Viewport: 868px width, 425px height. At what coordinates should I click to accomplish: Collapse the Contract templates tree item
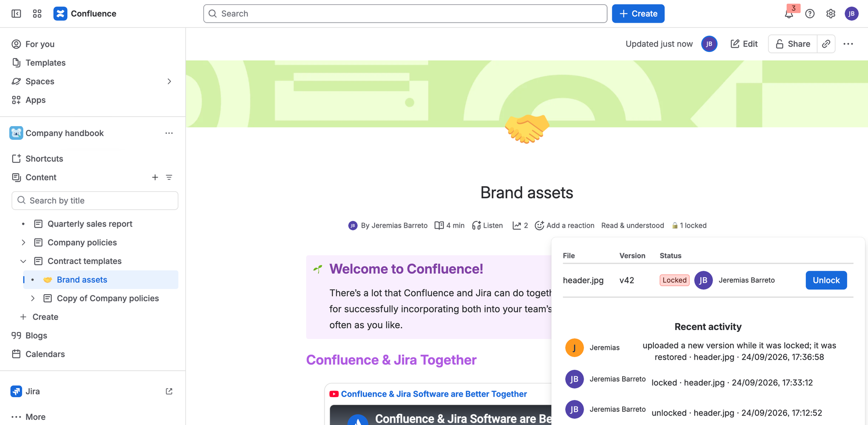(x=23, y=261)
